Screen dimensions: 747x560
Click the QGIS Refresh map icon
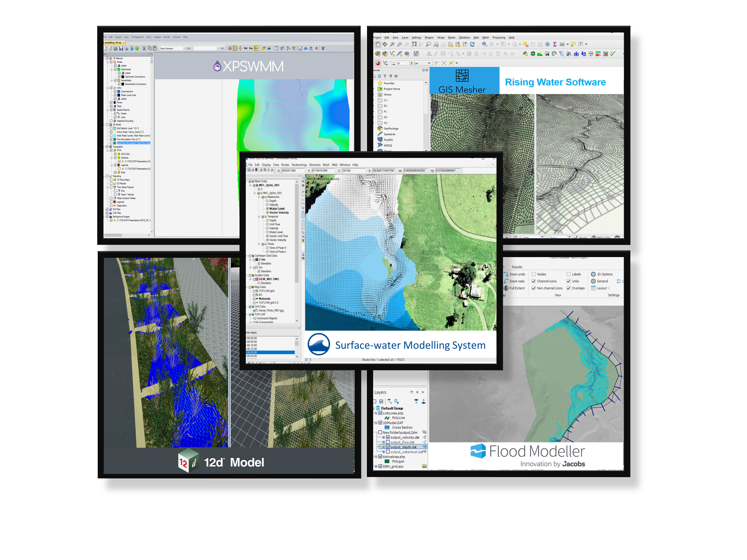(472, 44)
